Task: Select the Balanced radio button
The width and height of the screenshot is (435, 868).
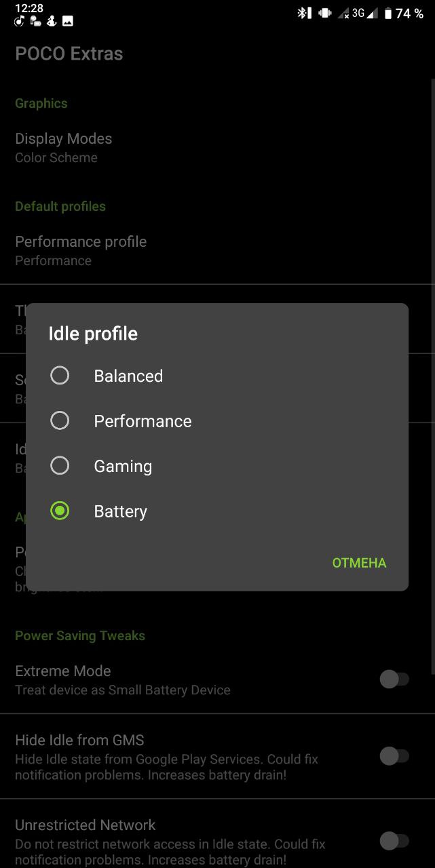Action: [x=60, y=376]
